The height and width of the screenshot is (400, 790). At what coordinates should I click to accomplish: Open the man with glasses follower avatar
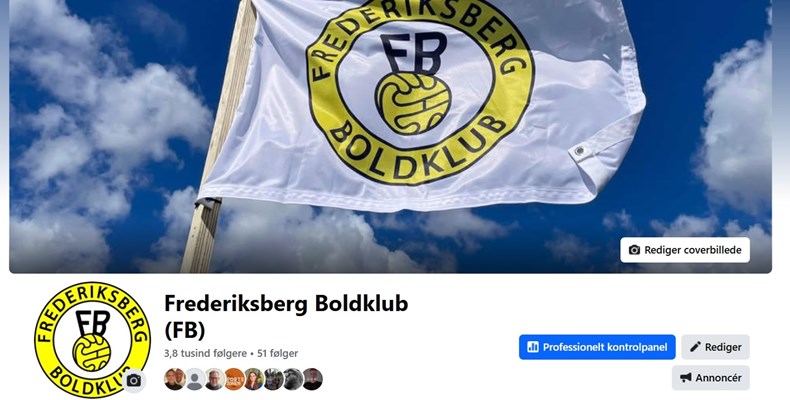(214, 379)
